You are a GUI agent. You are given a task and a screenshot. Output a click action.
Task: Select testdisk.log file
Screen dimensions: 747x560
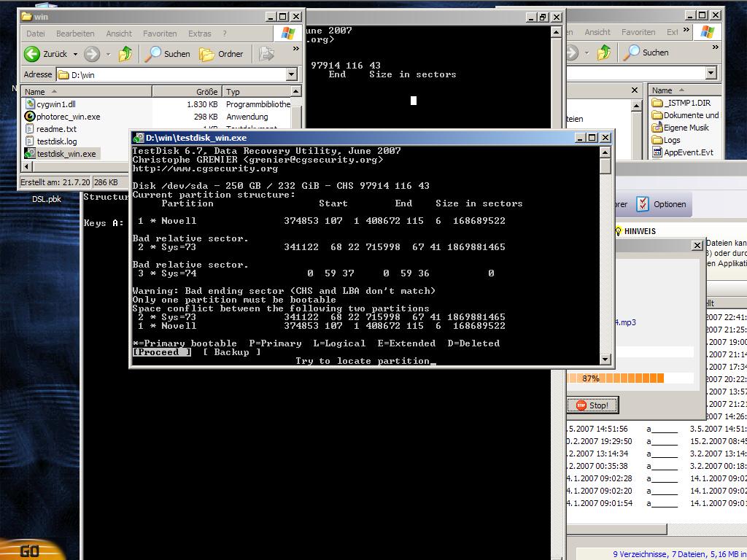tap(50, 141)
